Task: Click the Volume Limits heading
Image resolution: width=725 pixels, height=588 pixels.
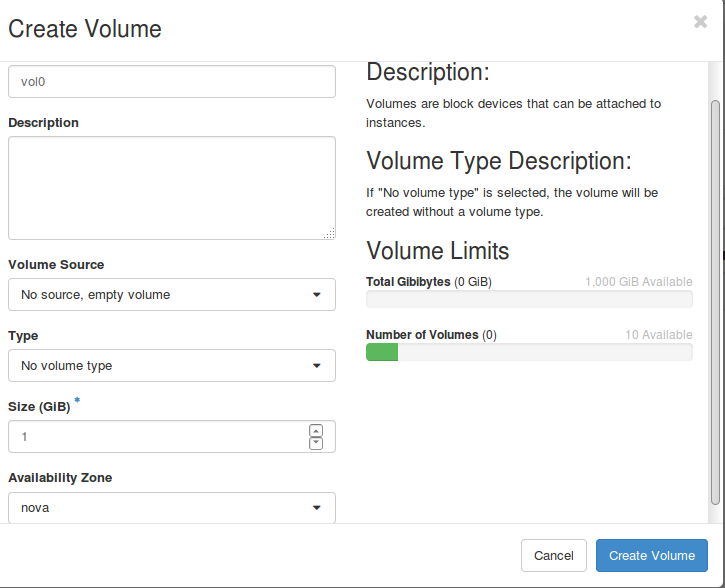Action: (x=437, y=251)
